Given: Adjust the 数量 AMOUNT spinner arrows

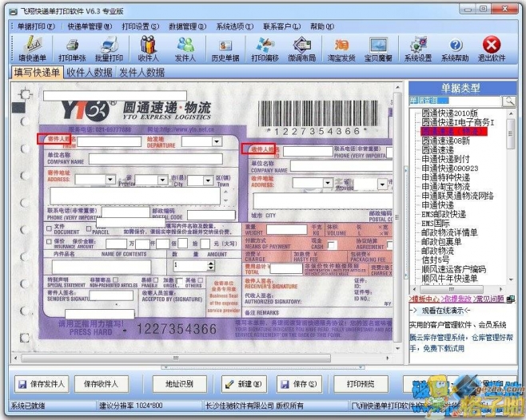Looking at the screenshot, I should [x=211, y=266].
